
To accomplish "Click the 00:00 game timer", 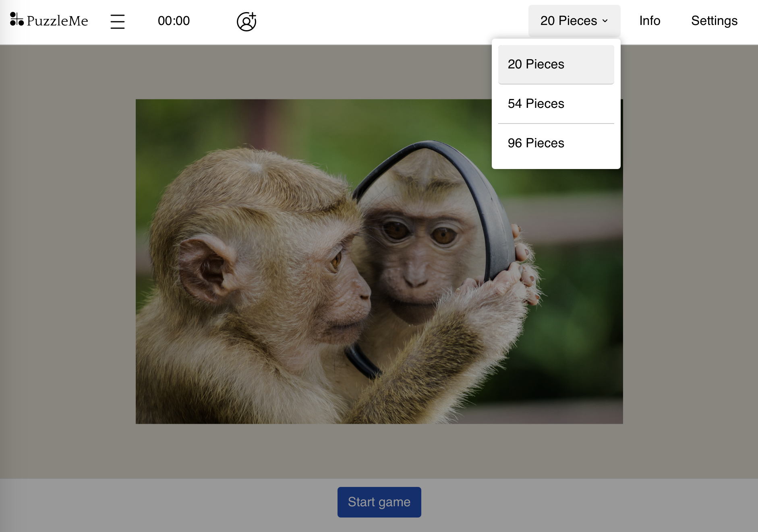I will (174, 21).
